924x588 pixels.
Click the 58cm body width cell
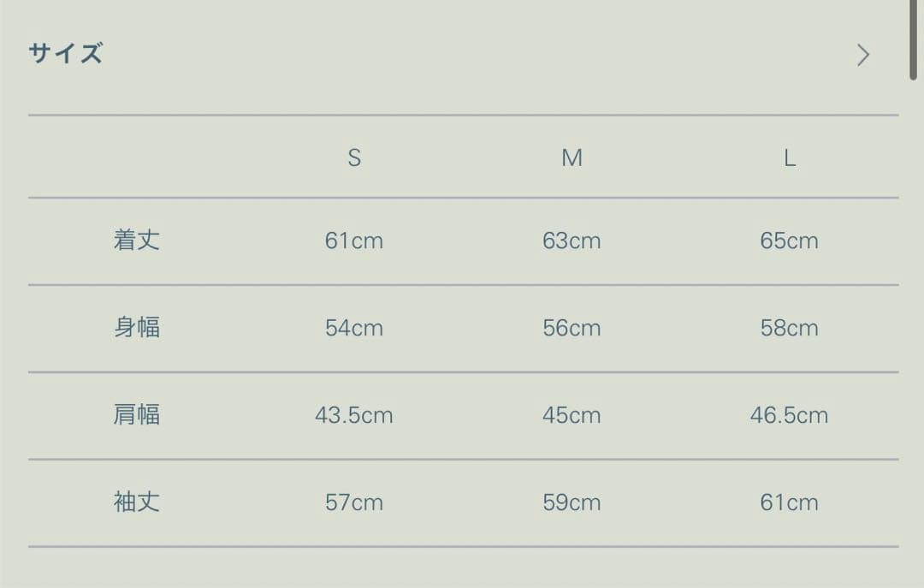click(789, 328)
